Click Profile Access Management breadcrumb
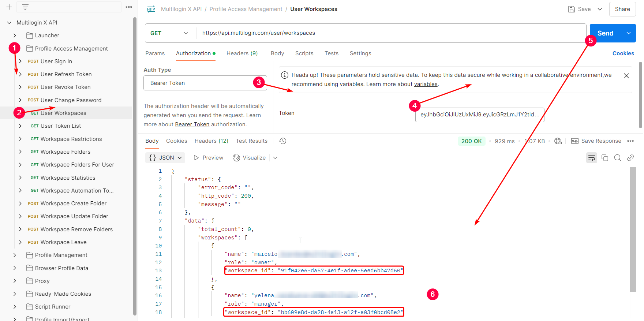Viewport: 644px width, 321px height. coord(246,9)
